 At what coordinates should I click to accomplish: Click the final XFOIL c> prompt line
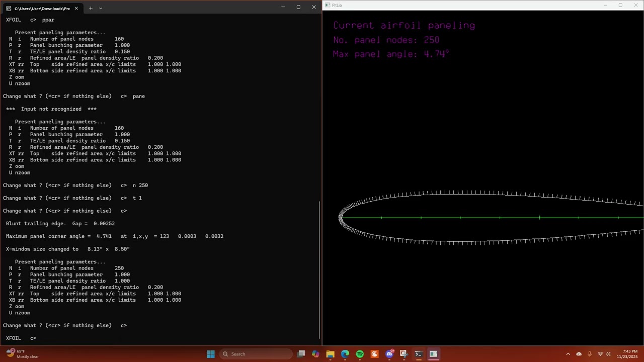[x=21, y=338]
